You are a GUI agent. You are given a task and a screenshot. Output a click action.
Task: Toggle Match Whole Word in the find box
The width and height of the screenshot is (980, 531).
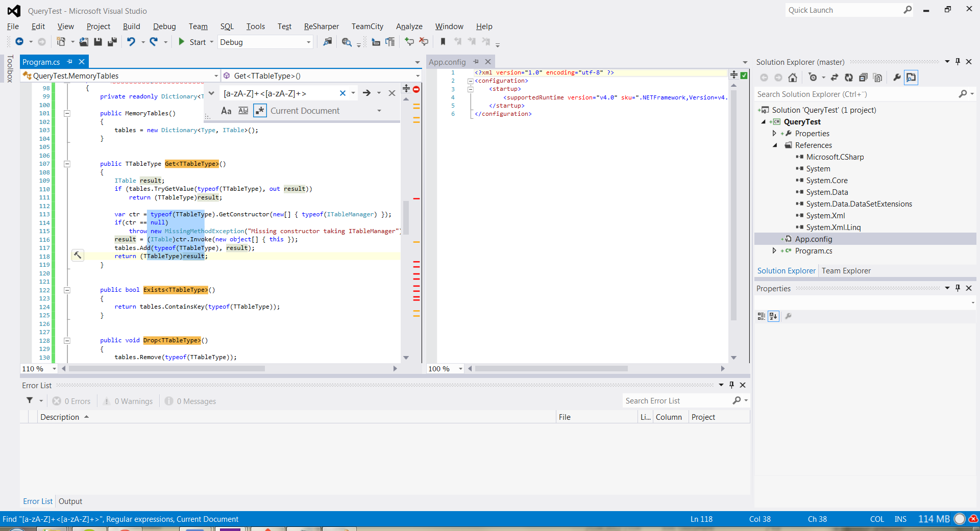click(243, 111)
